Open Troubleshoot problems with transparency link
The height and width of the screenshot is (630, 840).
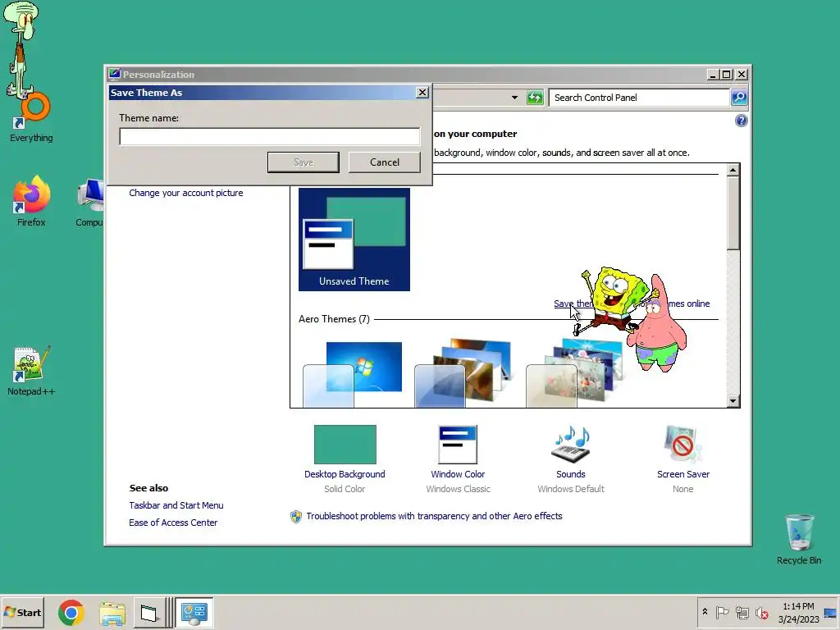[x=434, y=516]
